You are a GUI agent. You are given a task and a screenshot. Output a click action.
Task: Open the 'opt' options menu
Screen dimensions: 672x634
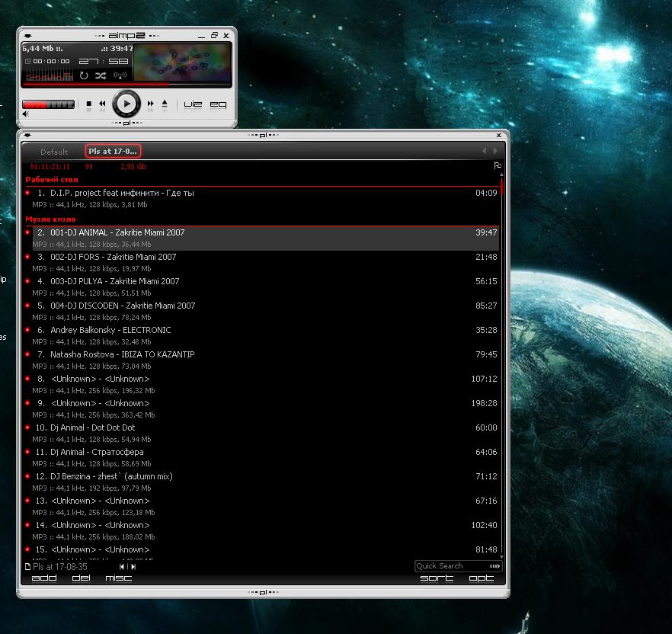482,578
